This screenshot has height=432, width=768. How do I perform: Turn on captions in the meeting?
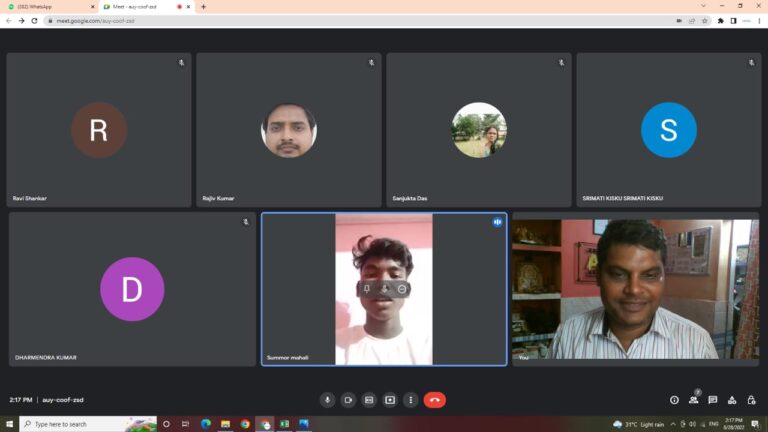(x=369, y=400)
